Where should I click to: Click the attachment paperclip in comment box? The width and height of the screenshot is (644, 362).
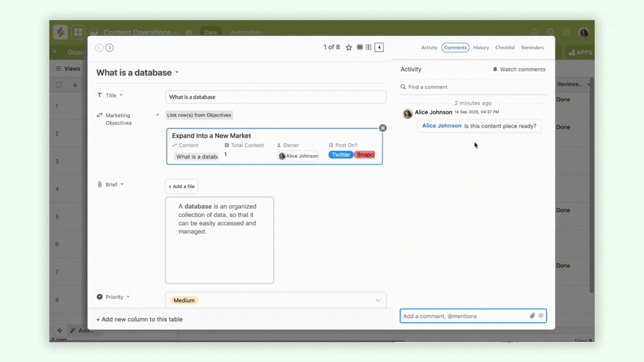[x=532, y=316]
